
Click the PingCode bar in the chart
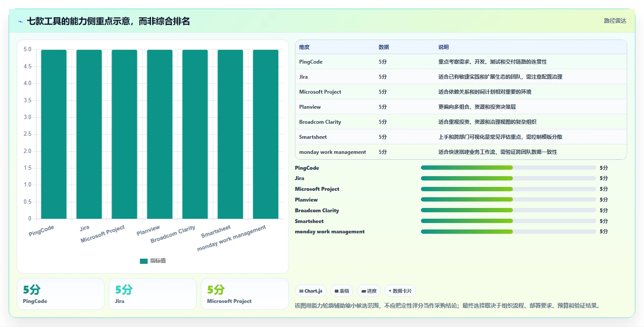point(54,134)
